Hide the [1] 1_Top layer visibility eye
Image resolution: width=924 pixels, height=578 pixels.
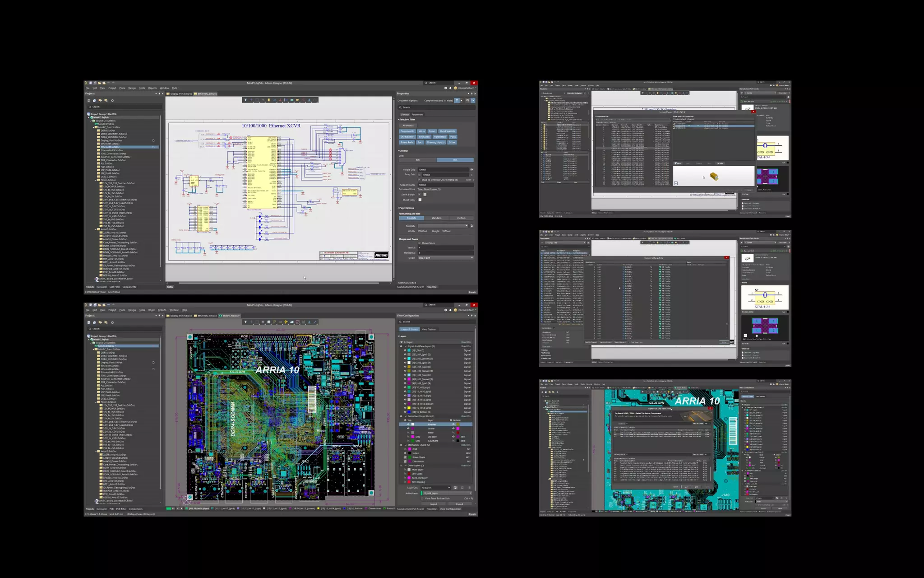pyautogui.click(x=405, y=350)
